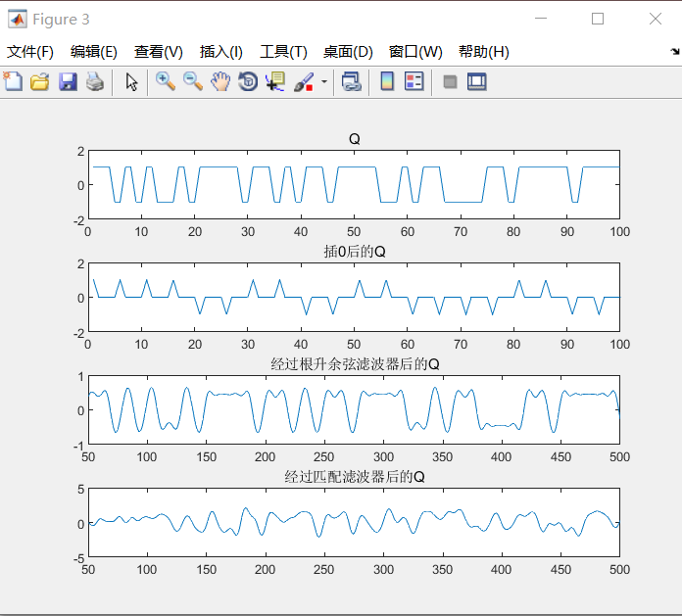Open a file with the folder icon
This screenshot has width=682, height=616.
40,81
